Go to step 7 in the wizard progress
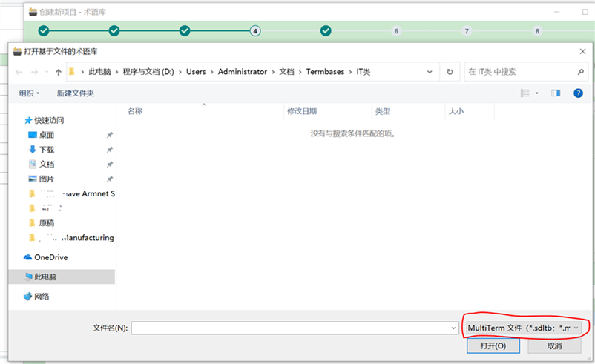 click(467, 31)
